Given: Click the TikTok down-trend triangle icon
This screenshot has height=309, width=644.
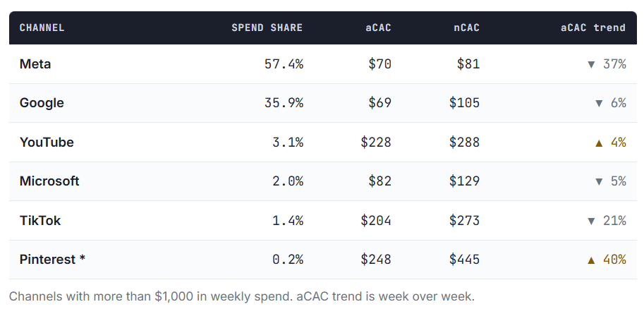Looking at the screenshot, I should pos(591,221).
